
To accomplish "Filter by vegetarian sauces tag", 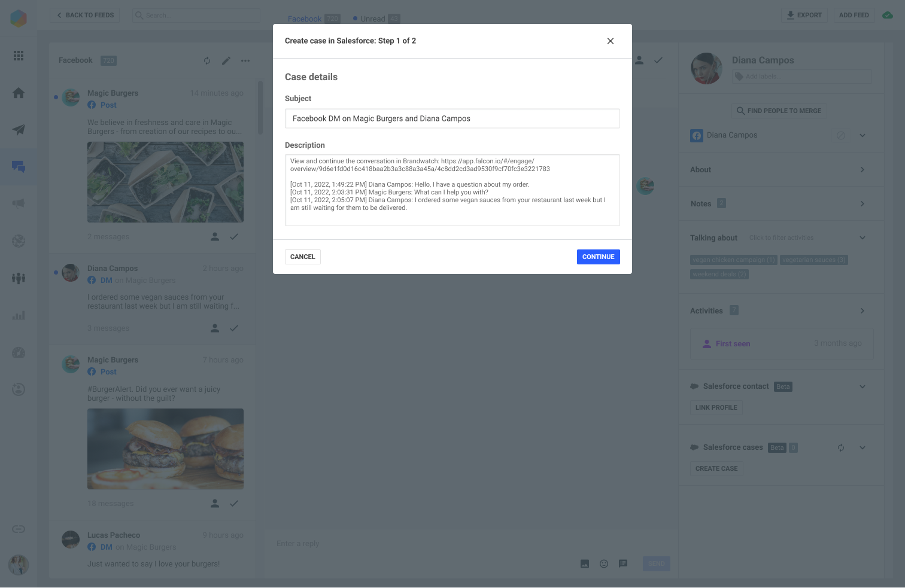I will pos(814,260).
